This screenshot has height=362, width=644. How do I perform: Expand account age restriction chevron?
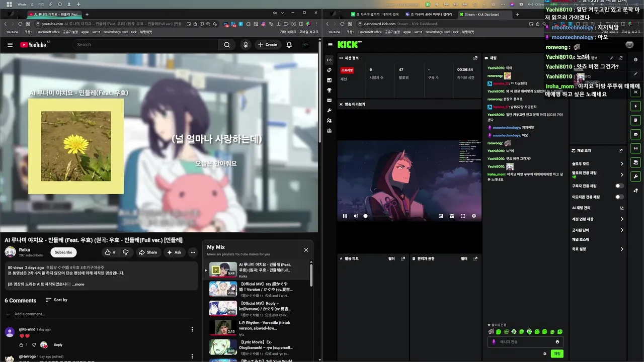coord(622,219)
